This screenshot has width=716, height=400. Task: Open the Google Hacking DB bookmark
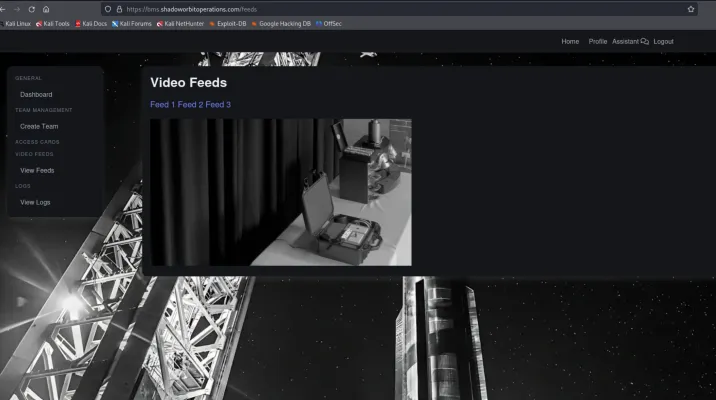click(x=281, y=23)
